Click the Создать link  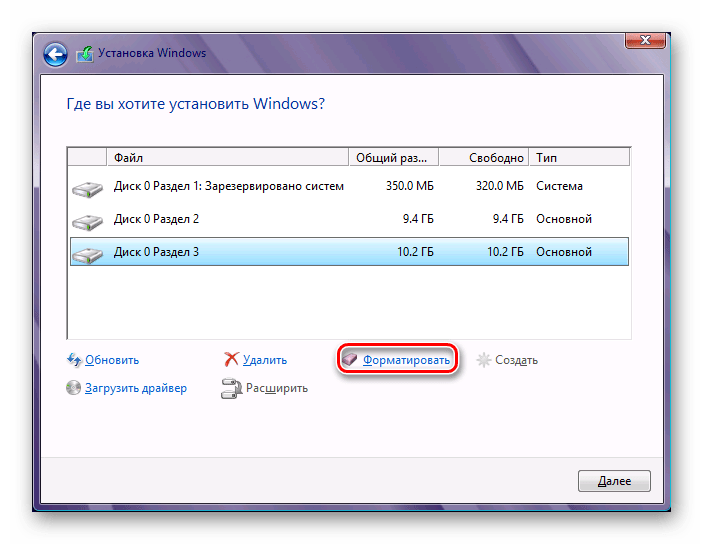(516, 360)
